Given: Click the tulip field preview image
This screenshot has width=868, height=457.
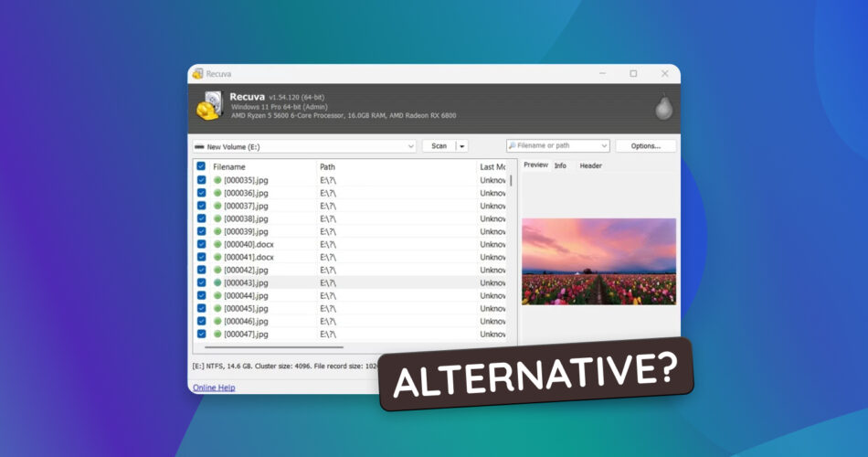Looking at the screenshot, I should coord(598,261).
